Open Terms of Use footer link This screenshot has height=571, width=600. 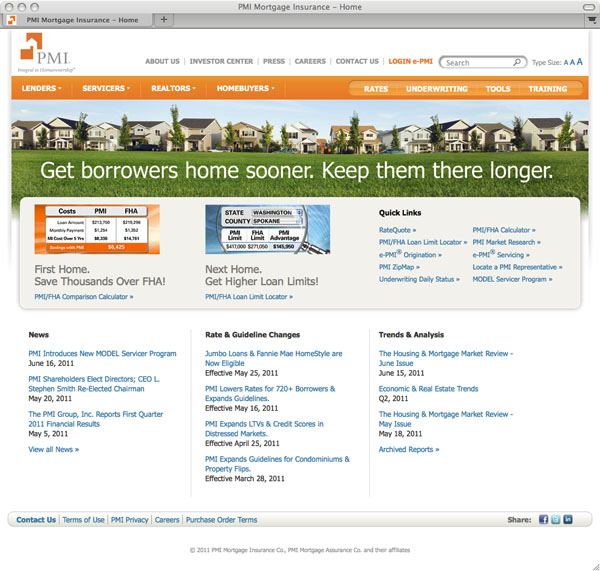[x=83, y=520]
